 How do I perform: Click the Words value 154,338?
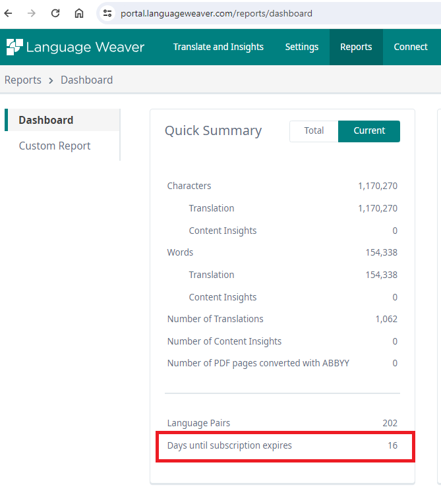(382, 252)
